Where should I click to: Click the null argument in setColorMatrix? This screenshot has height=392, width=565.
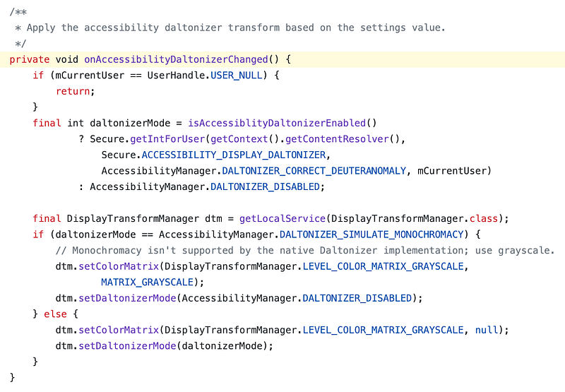point(487,330)
